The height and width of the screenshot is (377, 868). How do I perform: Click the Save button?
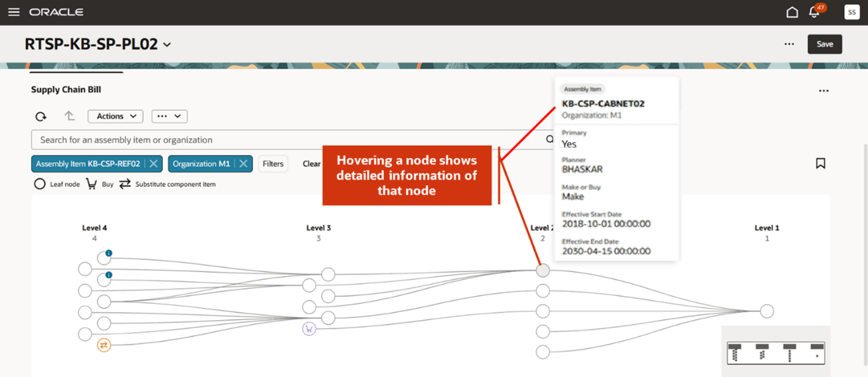[x=824, y=44]
